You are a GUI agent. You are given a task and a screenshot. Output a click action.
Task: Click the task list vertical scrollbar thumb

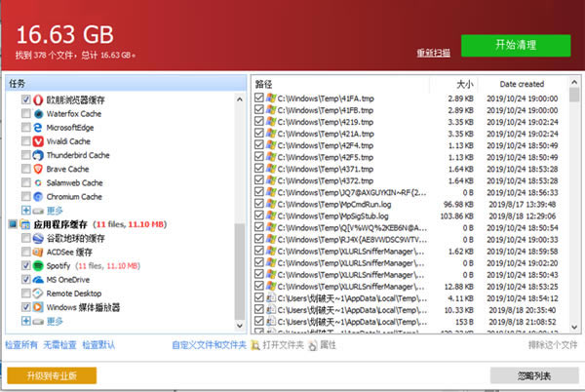[240, 271]
